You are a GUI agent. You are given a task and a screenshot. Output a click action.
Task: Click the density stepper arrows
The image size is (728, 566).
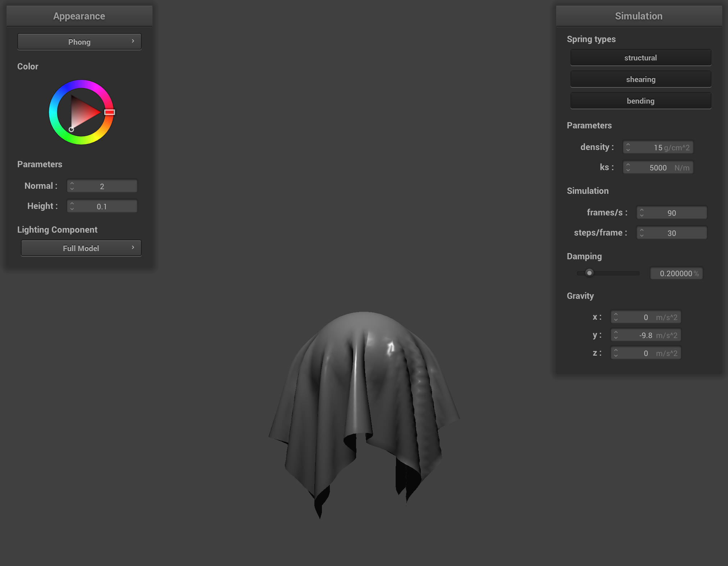pyautogui.click(x=628, y=147)
